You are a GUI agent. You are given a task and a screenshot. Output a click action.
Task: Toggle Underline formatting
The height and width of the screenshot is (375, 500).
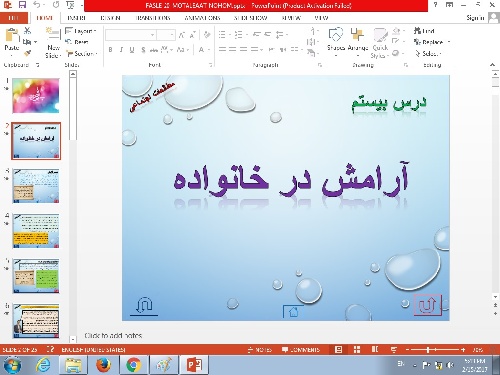tap(132, 50)
